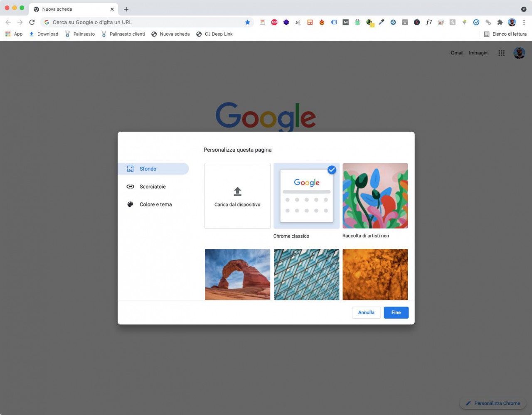Click the browser back arrow

(x=8, y=22)
